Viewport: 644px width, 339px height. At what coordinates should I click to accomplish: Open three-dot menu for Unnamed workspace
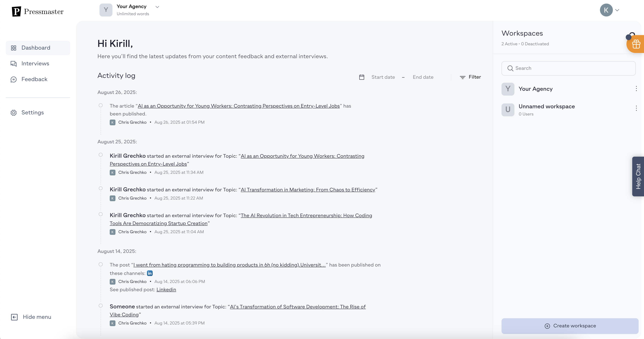tap(636, 108)
